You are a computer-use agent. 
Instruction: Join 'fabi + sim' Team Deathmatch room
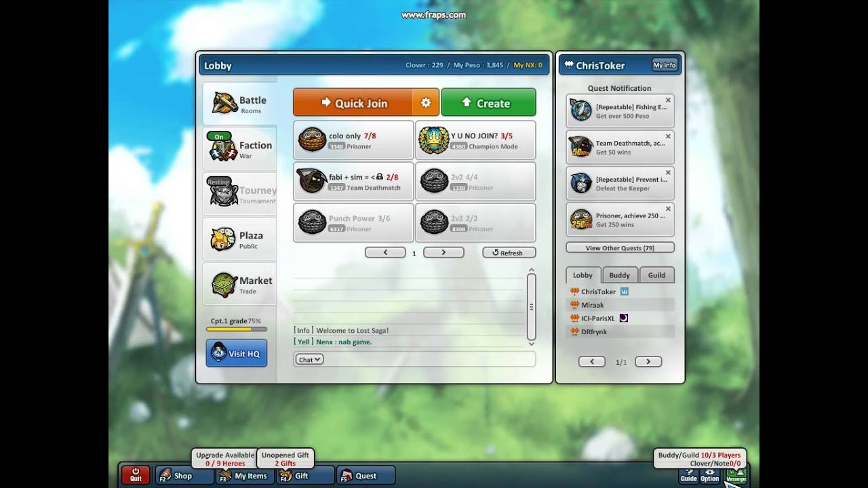(353, 182)
